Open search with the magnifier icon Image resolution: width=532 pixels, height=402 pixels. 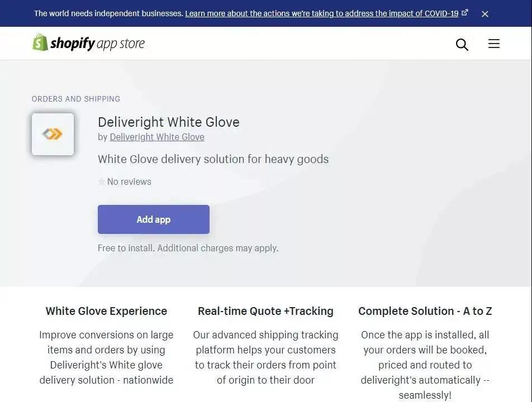tap(462, 44)
